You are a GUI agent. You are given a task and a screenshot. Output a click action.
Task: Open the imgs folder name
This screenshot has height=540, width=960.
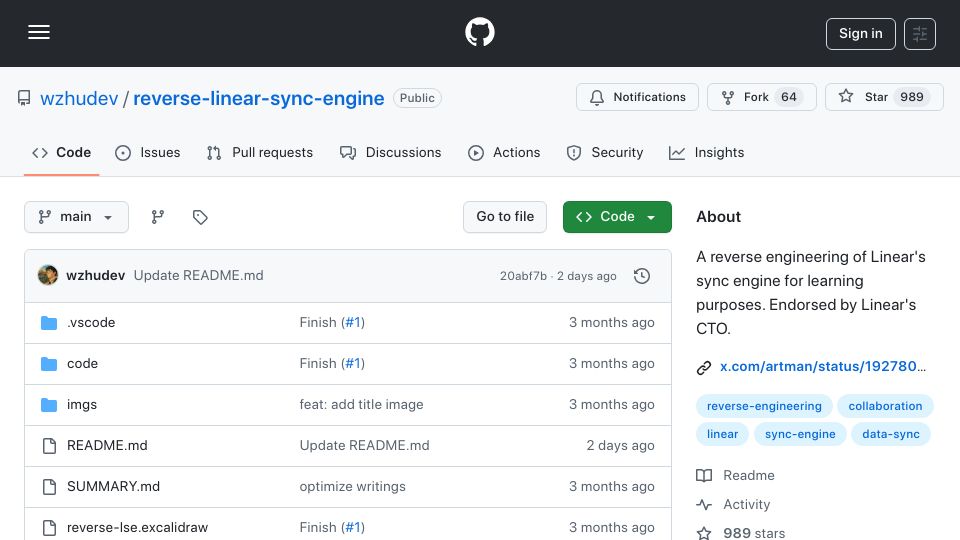(82, 405)
